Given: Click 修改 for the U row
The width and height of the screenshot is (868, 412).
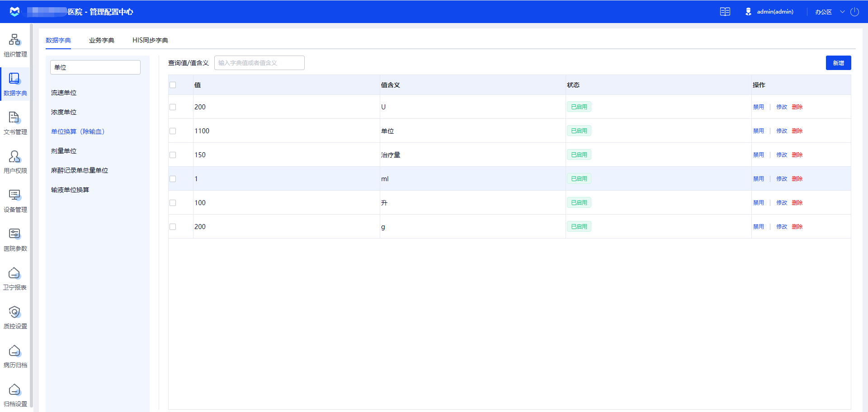Looking at the screenshot, I should (782, 107).
